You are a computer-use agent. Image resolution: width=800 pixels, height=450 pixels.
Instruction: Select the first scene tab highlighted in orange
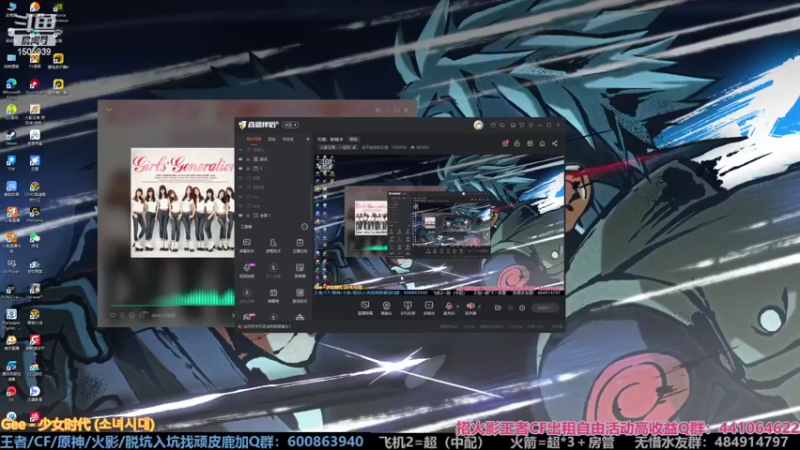click(x=254, y=139)
